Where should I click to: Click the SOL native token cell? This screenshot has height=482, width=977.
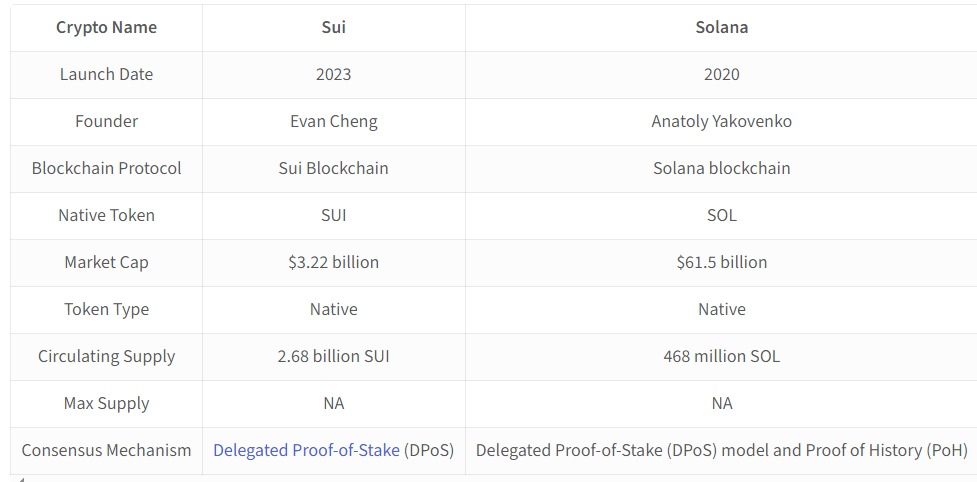coord(722,215)
